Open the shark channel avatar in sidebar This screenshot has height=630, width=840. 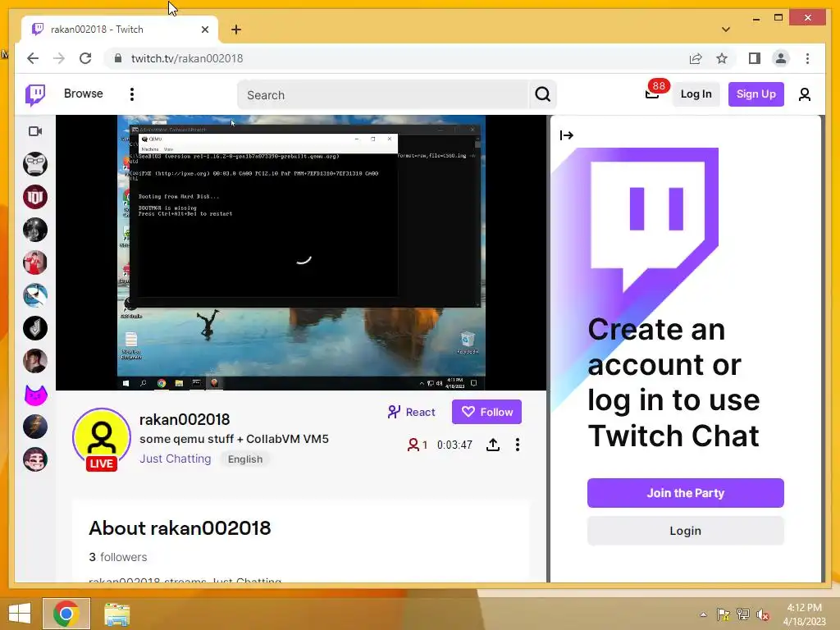pos(35,295)
